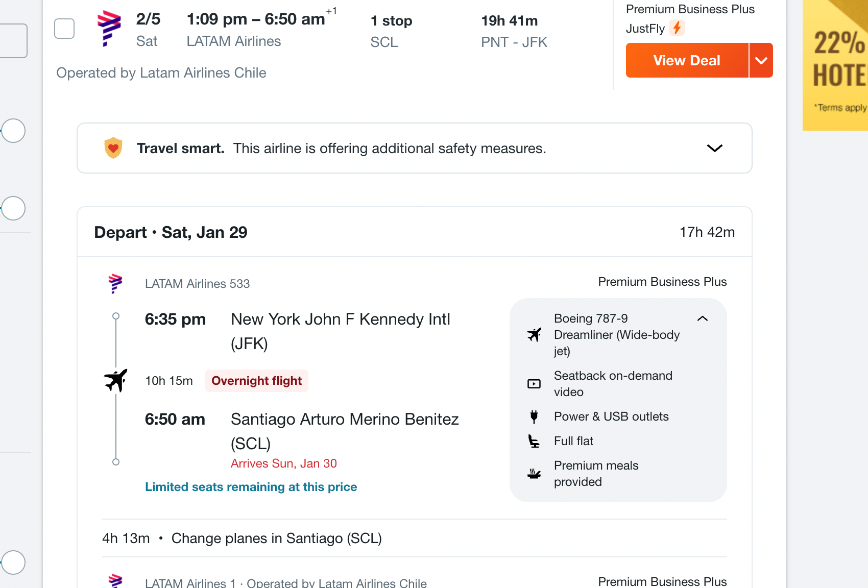Expand the Travel smart safety measures banner
This screenshot has height=588, width=868.
point(715,148)
